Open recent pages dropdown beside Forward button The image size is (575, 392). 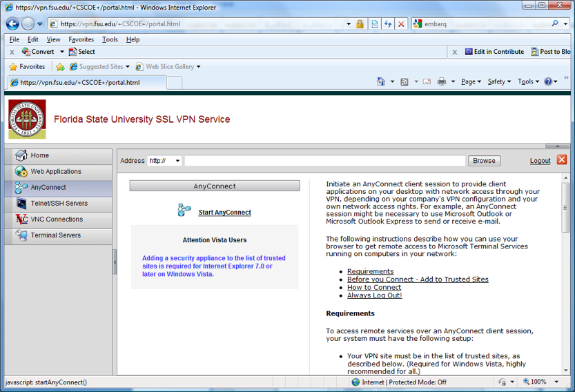(39, 24)
